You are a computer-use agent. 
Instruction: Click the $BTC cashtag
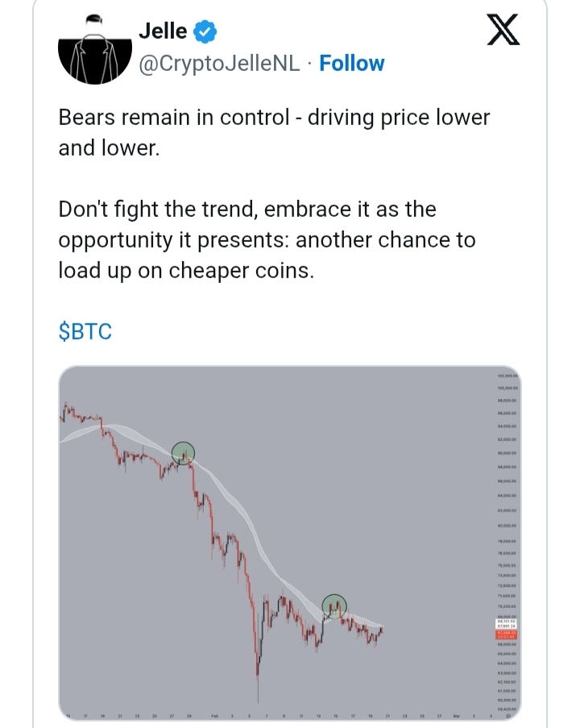point(85,331)
